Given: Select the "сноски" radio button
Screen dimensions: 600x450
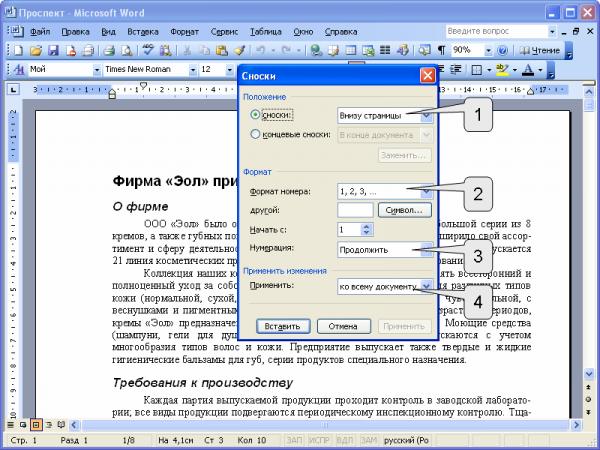Looking at the screenshot, I should point(255,114).
